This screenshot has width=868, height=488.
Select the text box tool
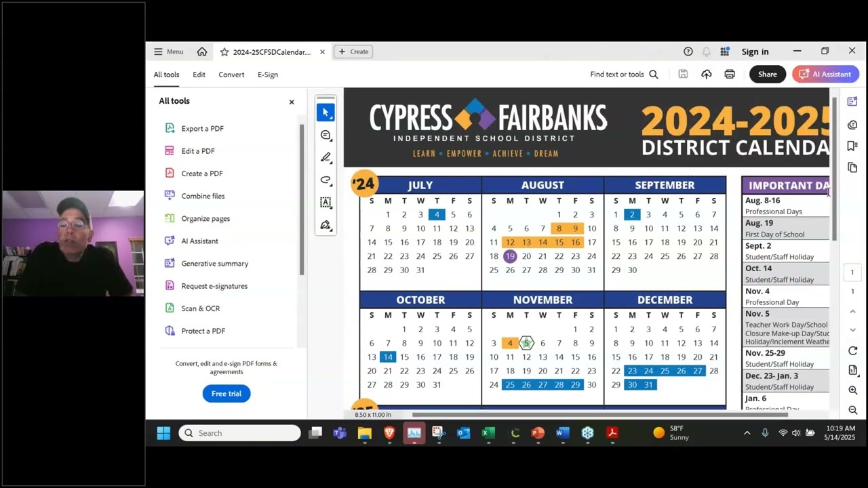point(325,203)
